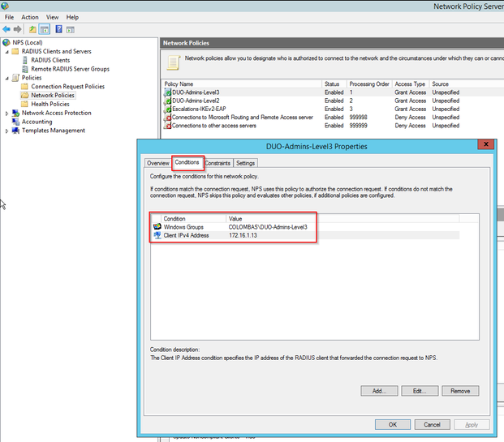504x442 pixels.
Task: Select RADIUS Clients tree item
Action: (x=50, y=60)
